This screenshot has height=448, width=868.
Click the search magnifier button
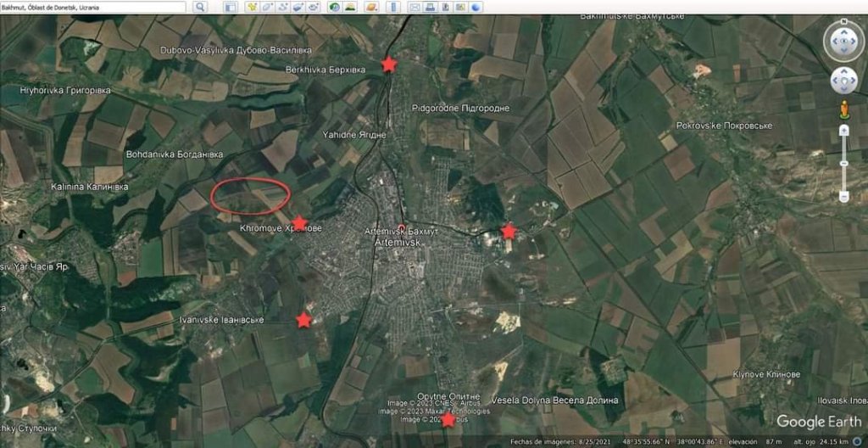200,7
